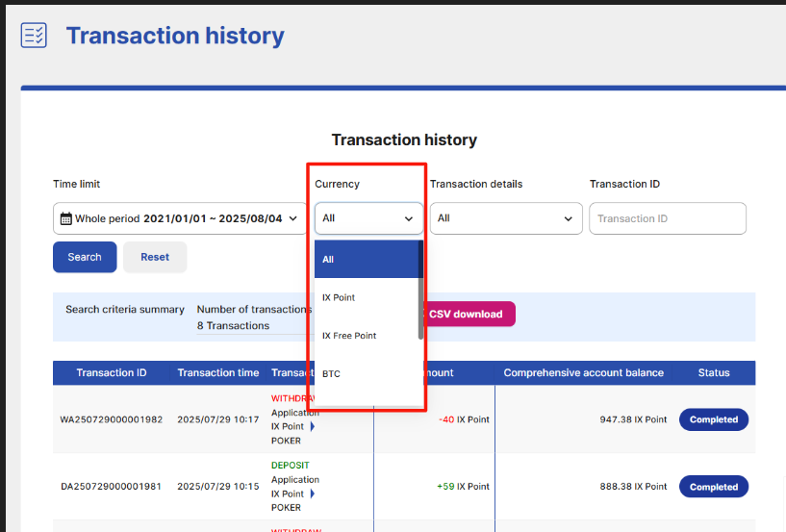Viewport: 786px width, 532px height.
Task: Click transaction ID DA250729000001981
Action: click(x=112, y=487)
